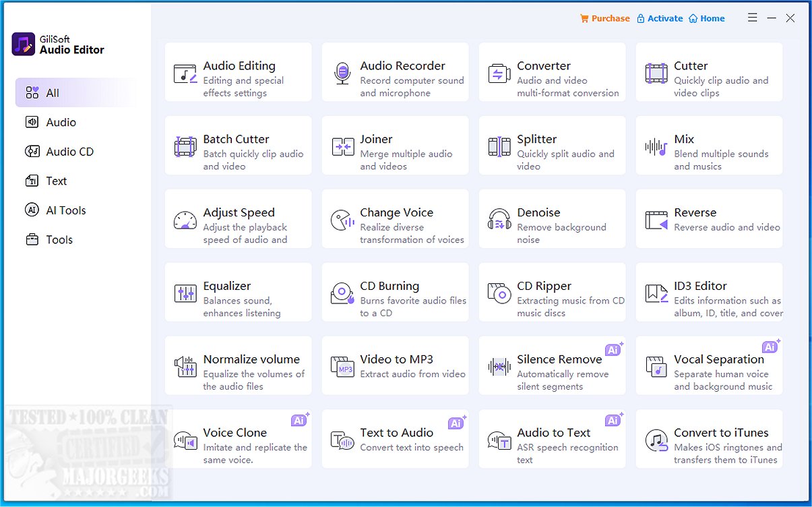Image resolution: width=812 pixels, height=507 pixels.
Task: Click "Extract audio from video" description
Action: tap(412, 374)
